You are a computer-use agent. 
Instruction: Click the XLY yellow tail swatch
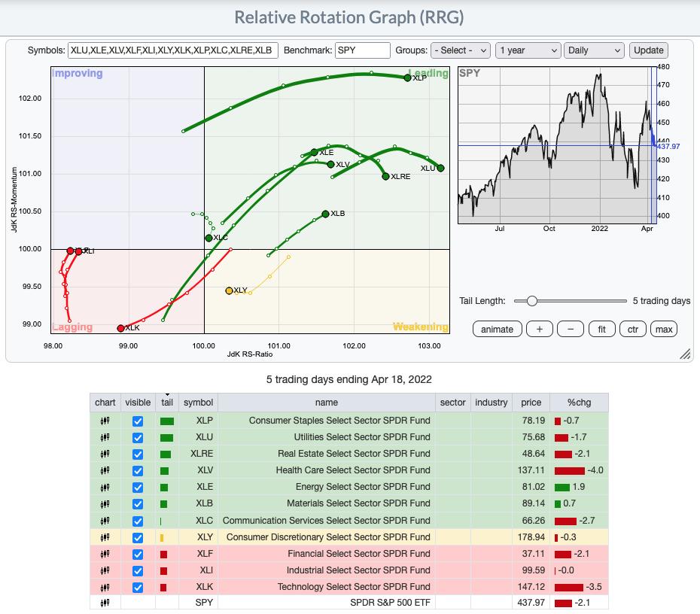click(x=162, y=538)
